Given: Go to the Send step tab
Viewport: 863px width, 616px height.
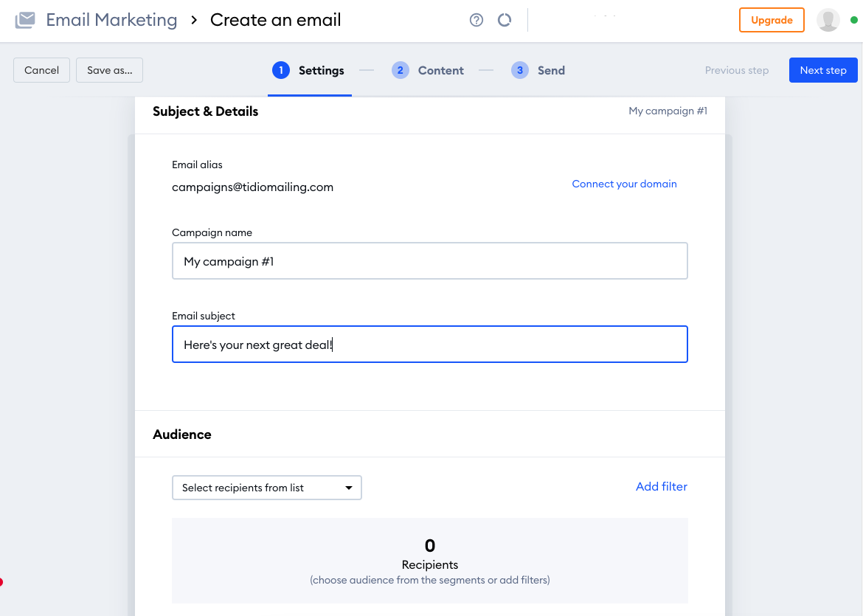Looking at the screenshot, I should pos(538,71).
